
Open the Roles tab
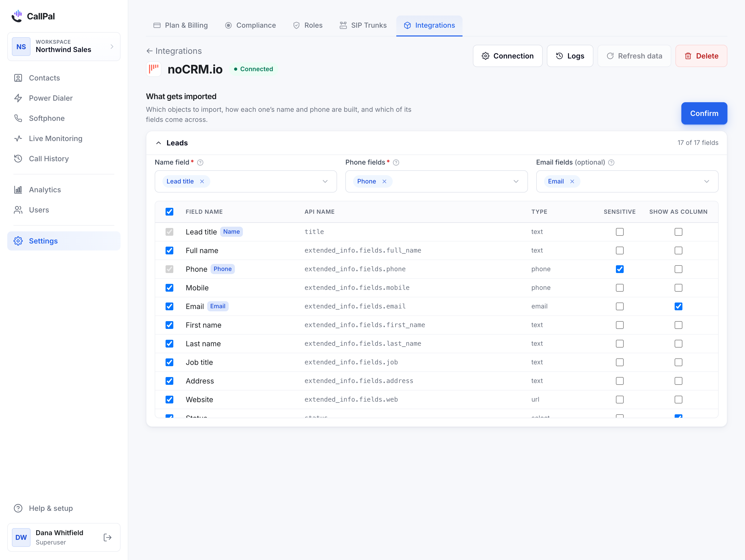308,25
